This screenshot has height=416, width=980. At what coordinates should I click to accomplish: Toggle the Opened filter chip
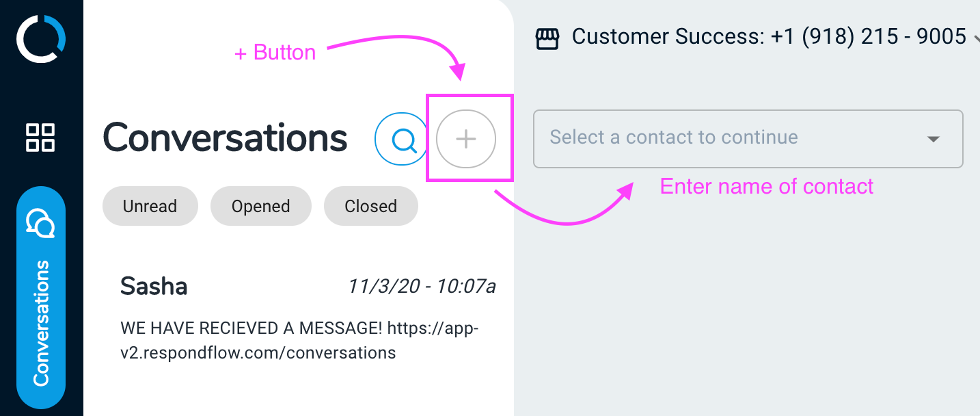(260, 206)
